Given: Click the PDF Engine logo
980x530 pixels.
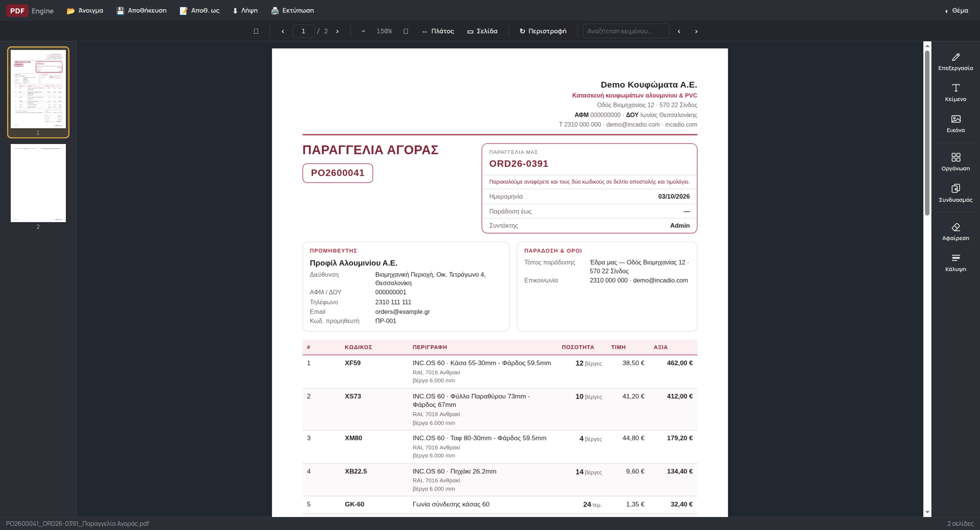Looking at the screenshot, I should point(30,10).
